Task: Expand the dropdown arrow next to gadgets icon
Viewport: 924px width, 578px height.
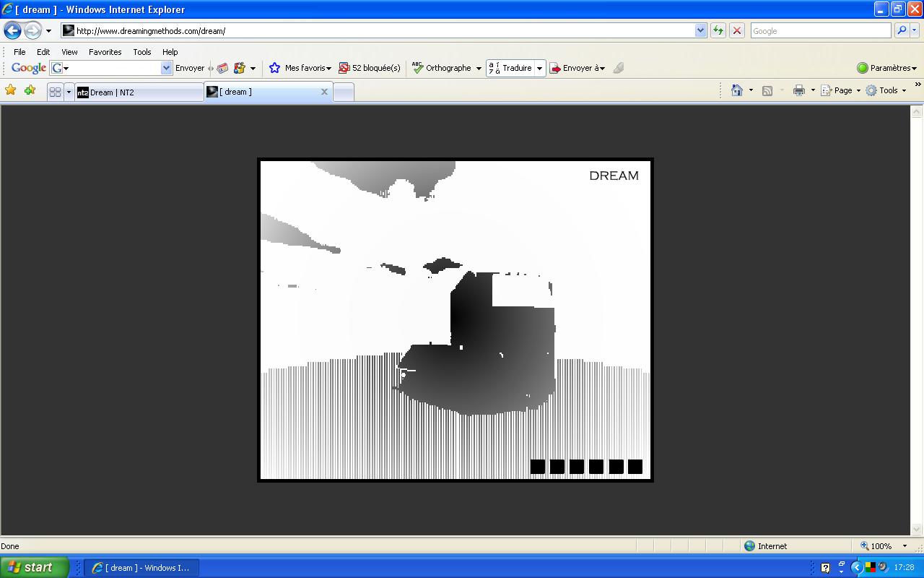Action: (253, 69)
